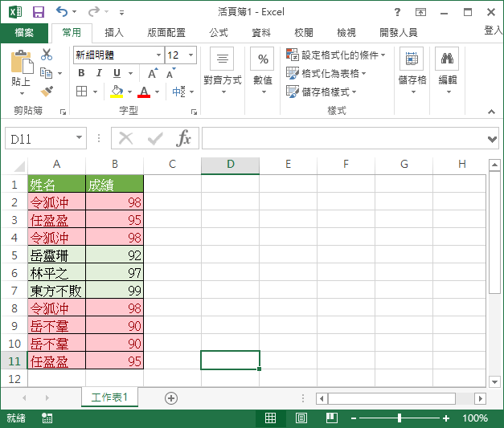The height and width of the screenshot is (428, 504).
Task: Switch to the 插入 tab
Action: point(114,33)
